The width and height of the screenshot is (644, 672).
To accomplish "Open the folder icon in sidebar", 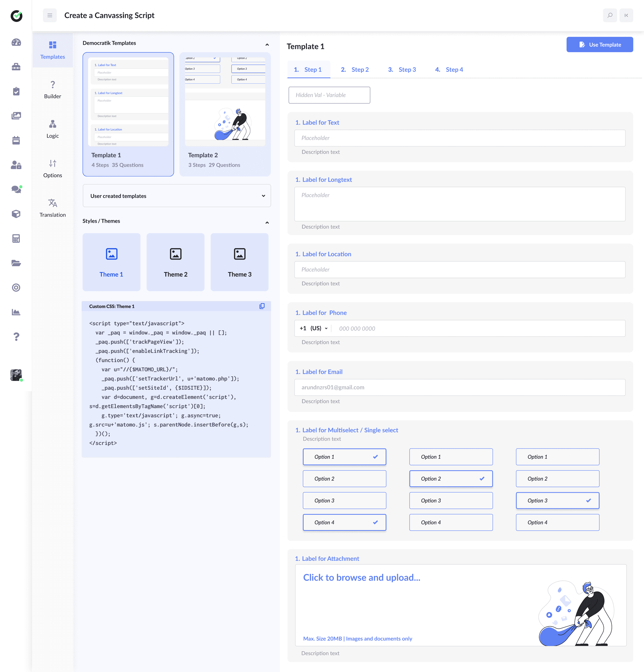I will (x=16, y=263).
